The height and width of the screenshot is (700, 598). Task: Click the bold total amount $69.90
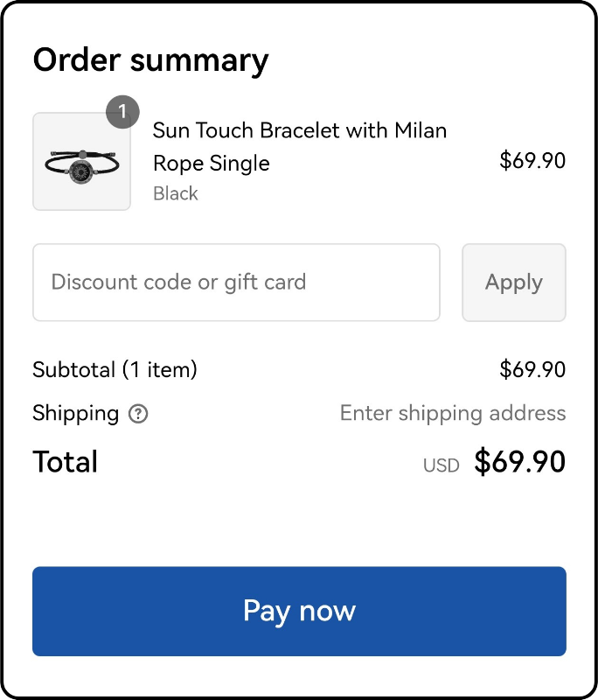click(x=520, y=462)
